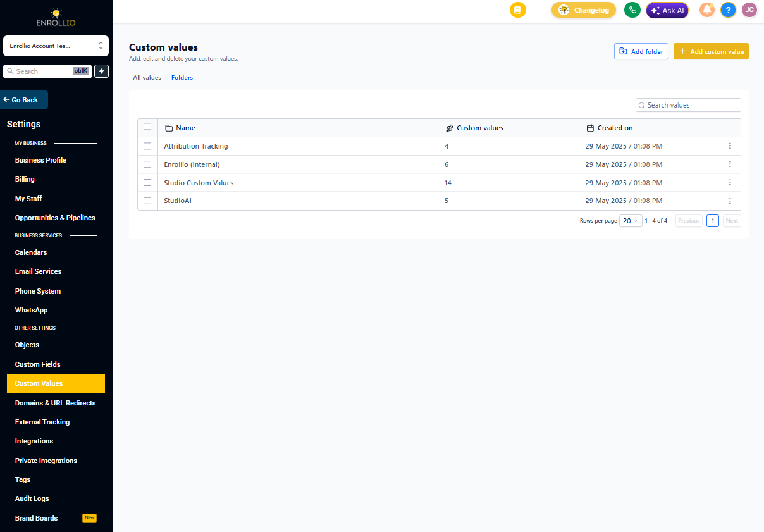Screen dimensions: 764x532
Task: Open External Tracking settings
Action: [42, 422]
